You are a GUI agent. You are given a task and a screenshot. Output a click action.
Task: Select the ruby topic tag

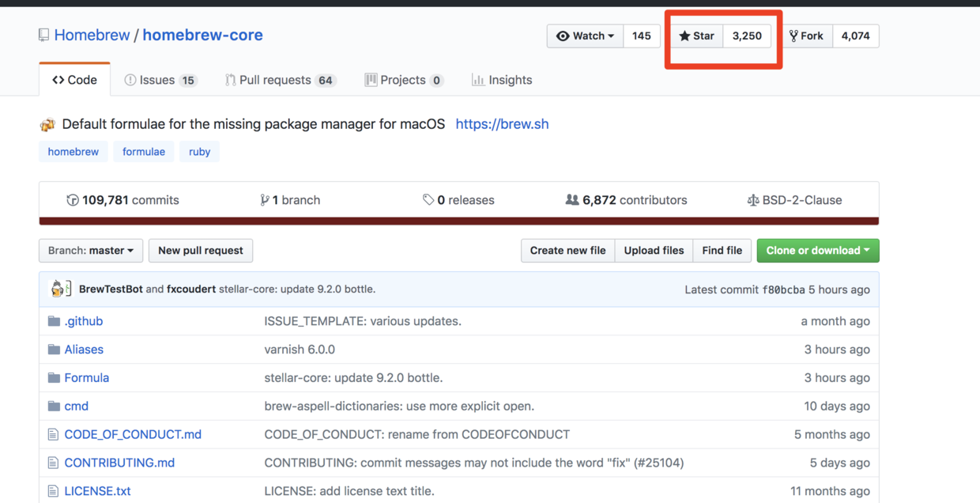[199, 152]
